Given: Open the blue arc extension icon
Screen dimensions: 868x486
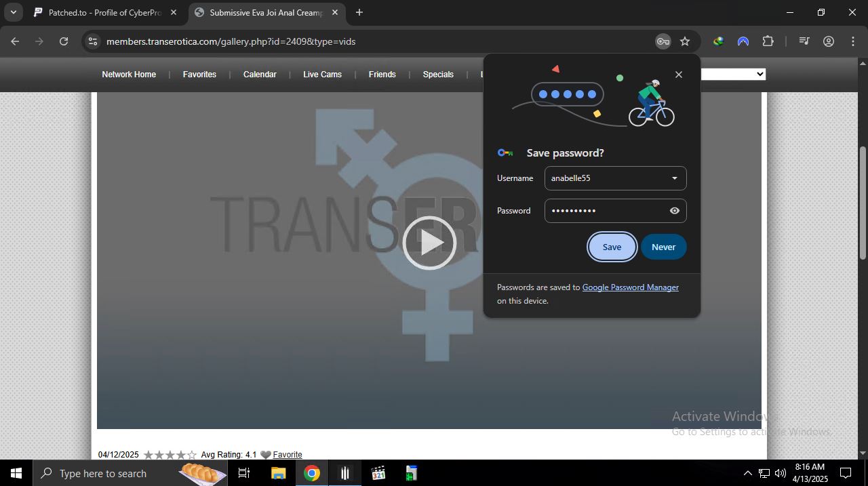Looking at the screenshot, I should click(743, 41).
